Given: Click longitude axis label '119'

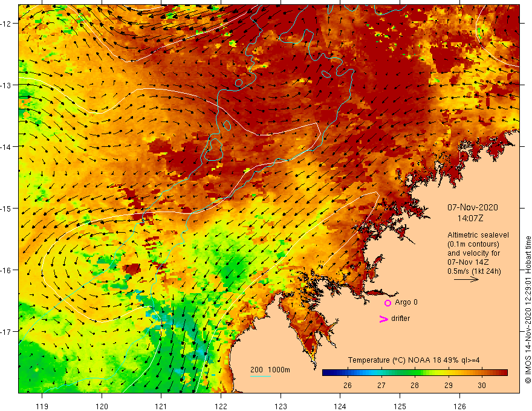Looking at the screenshot, I should (42, 406).
